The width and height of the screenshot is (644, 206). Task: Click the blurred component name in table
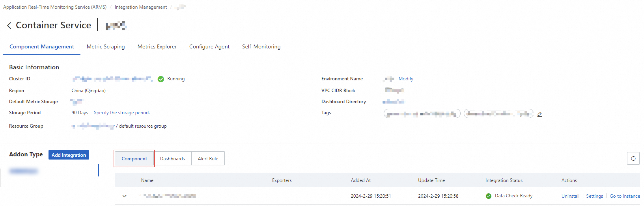(170, 196)
